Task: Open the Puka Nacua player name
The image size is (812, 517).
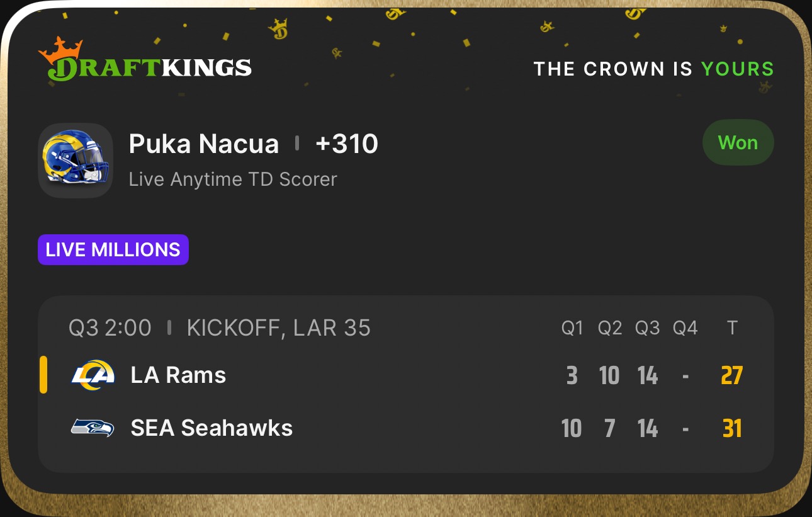Action: [x=203, y=144]
